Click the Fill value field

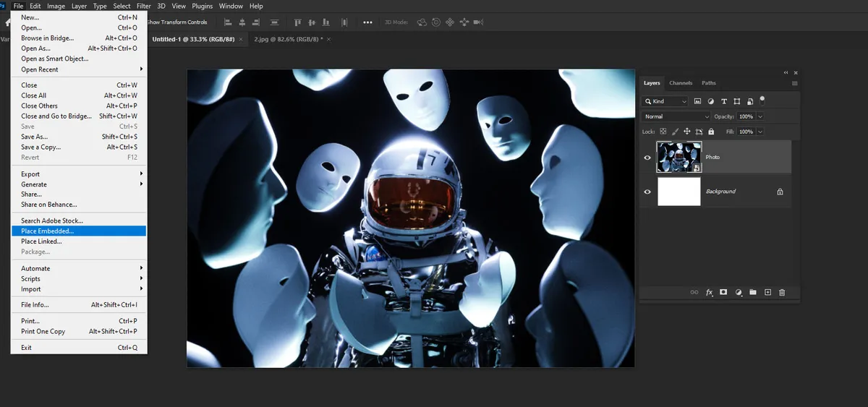pos(746,132)
